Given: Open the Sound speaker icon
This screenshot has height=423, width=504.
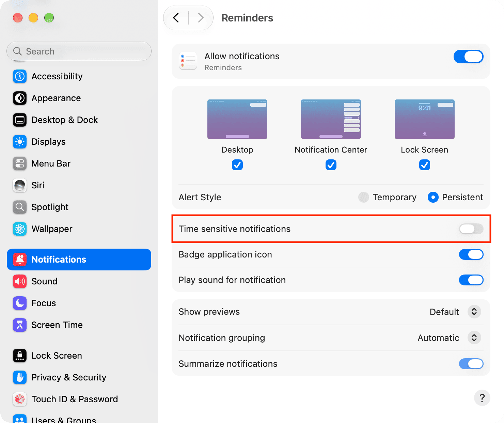Looking at the screenshot, I should (20, 281).
